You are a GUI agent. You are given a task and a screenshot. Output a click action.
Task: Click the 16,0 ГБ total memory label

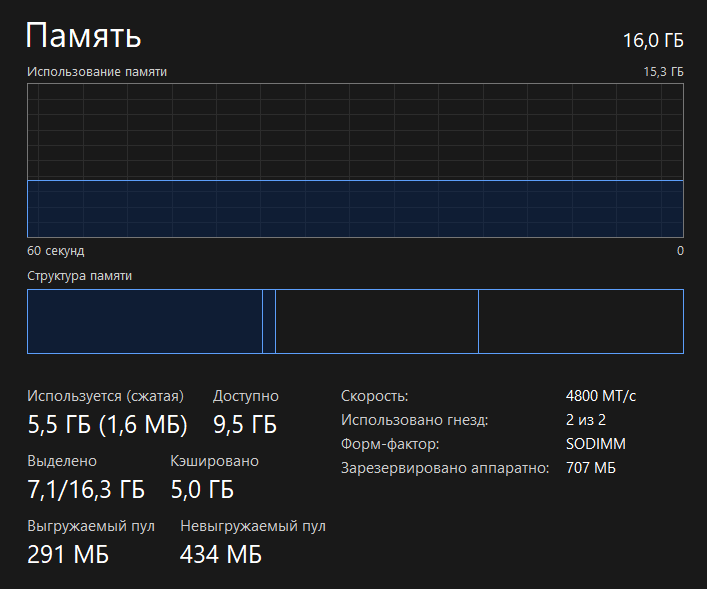pyautogui.click(x=653, y=41)
